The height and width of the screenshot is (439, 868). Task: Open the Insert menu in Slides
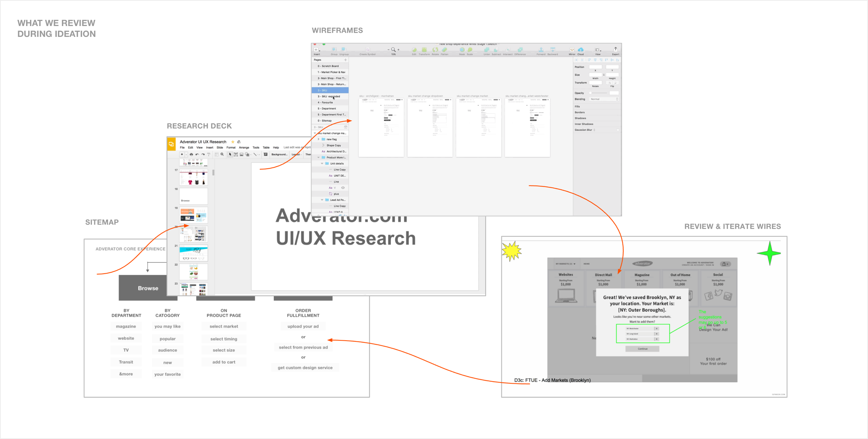tap(210, 148)
